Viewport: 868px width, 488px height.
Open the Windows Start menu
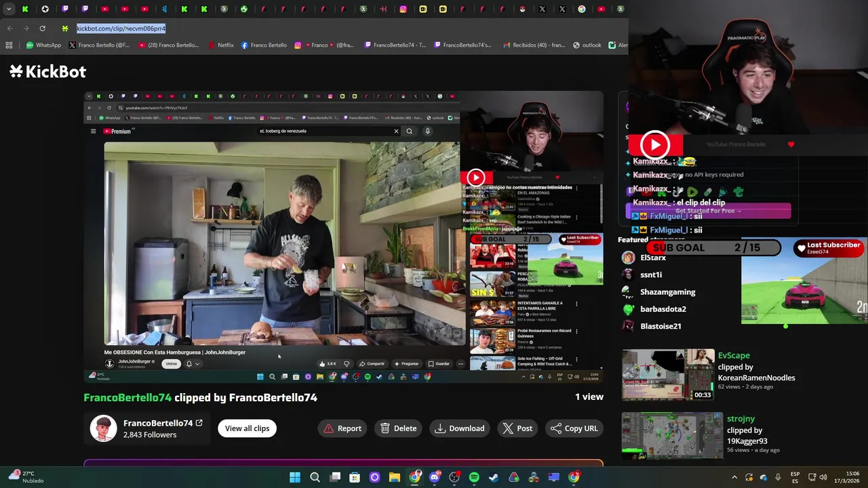(295, 477)
